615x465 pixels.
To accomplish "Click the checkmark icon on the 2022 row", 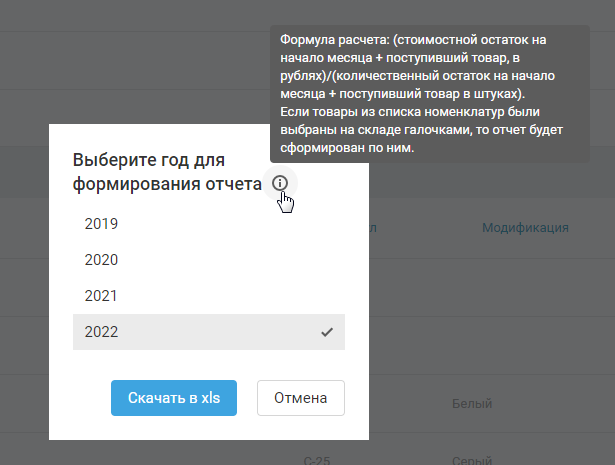I will point(327,332).
